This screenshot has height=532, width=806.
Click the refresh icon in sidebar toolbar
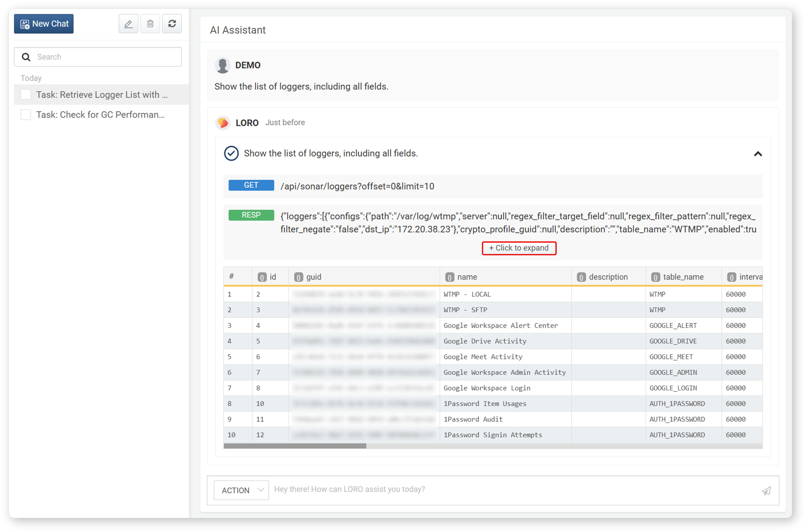[172, 24]
